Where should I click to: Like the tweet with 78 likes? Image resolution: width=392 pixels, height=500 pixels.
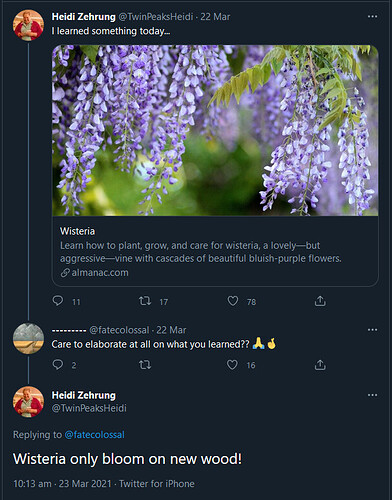[x=233, y=301]
